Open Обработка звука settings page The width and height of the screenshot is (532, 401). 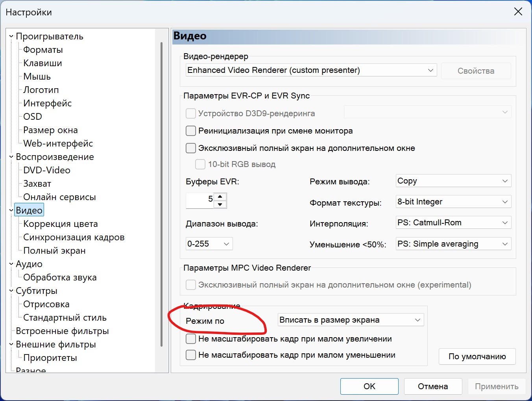[x=60, y=277]
